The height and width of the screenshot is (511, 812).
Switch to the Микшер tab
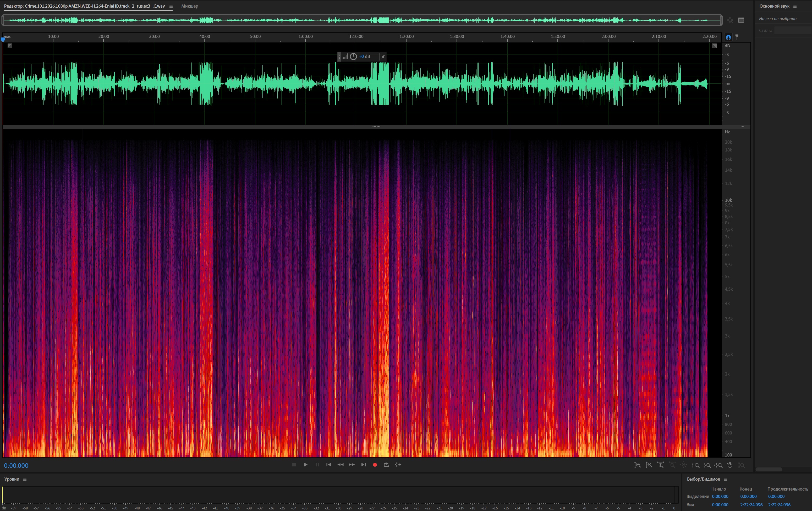tap(190, 6)
